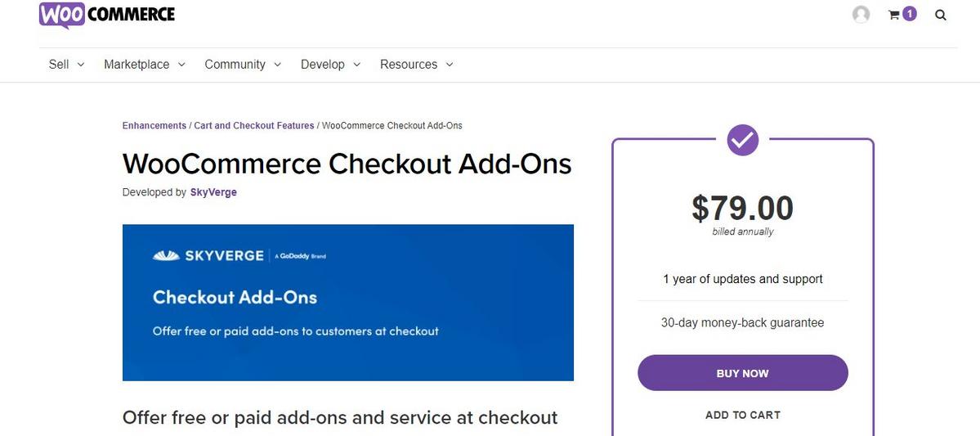
Task: Open the search magnifier icon
Action: 940,15
